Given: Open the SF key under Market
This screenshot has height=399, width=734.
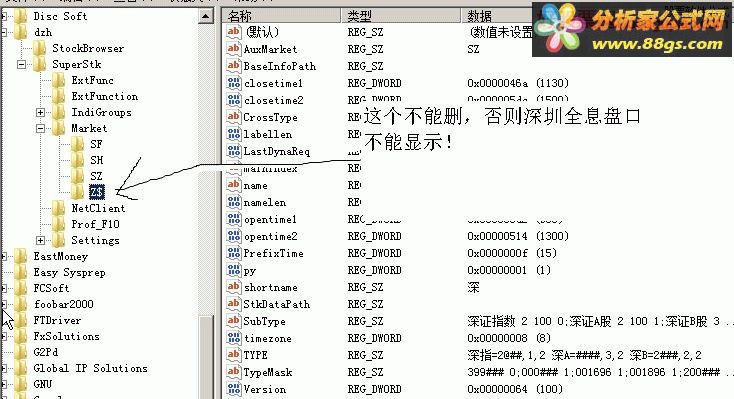Looking at the screenshot, I should (96, 144).
